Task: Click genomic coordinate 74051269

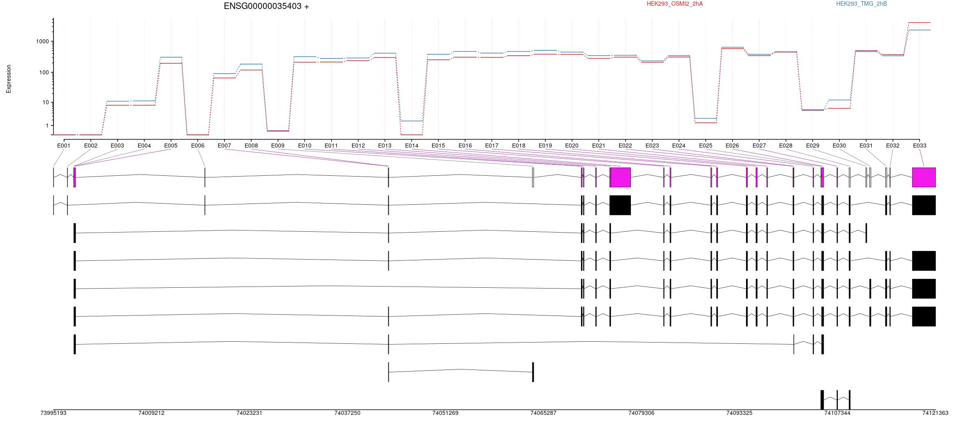Action: [445, 413]
